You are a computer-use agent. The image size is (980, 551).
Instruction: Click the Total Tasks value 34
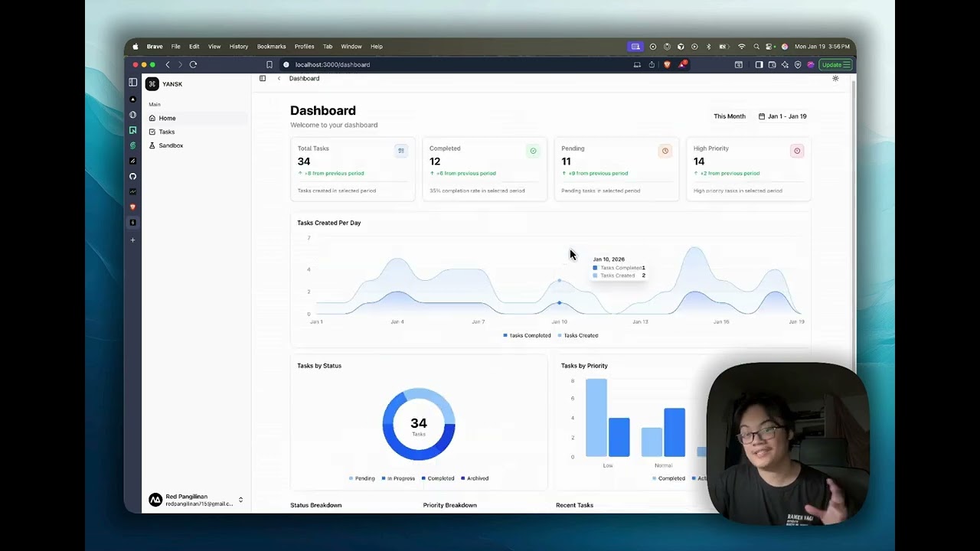(304, 161)
